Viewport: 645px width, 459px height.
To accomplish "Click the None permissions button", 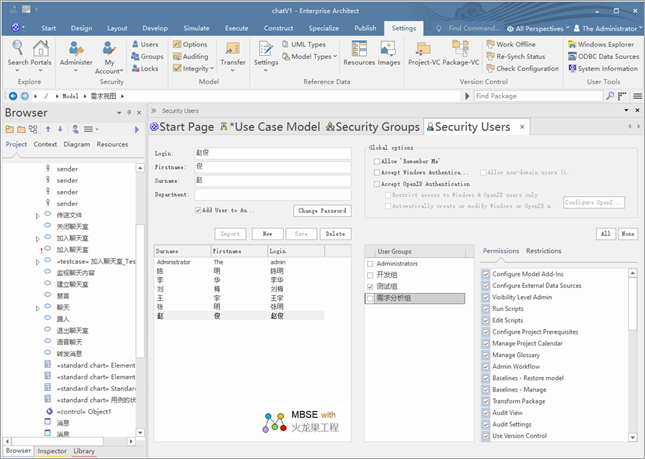I will pyautogui.click(x=628, y=234).
